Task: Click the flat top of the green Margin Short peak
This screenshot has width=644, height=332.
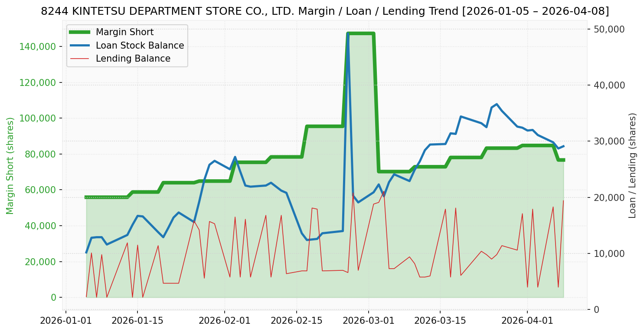Action: (360, 33)
